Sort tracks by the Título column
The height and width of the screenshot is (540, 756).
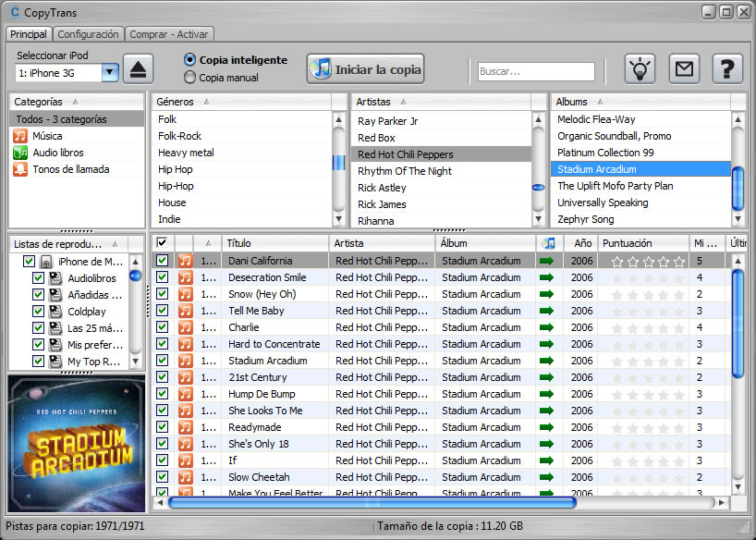point(275,243)
